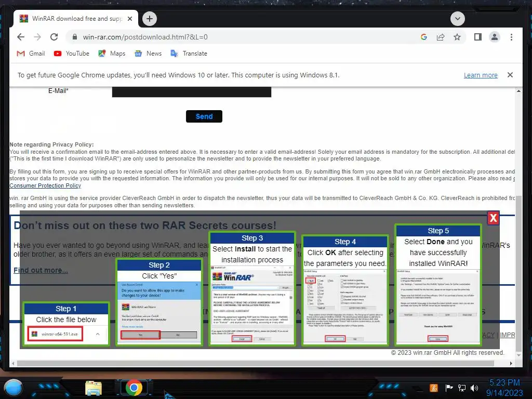Open YouTube bookmark
Screen dimensions: 532x399
point(72,54)
